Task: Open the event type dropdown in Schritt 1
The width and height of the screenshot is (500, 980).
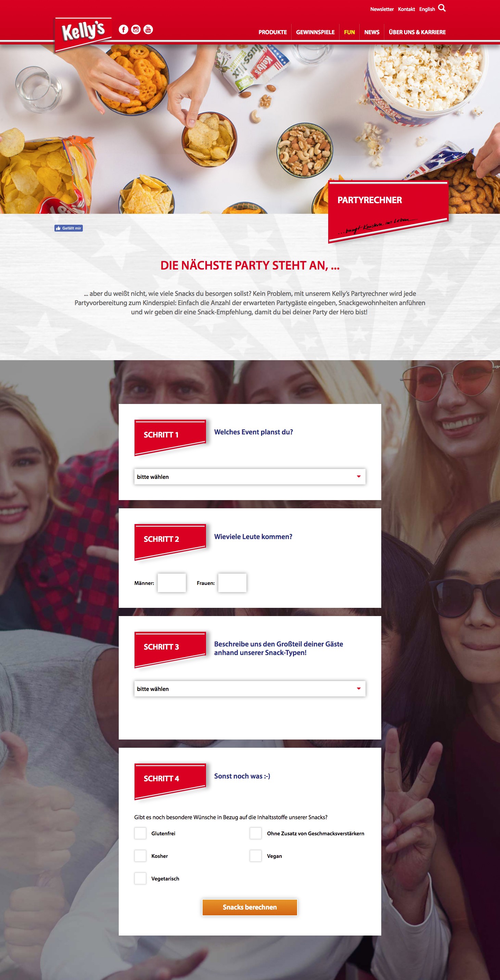Action: [x=249, y=477]
